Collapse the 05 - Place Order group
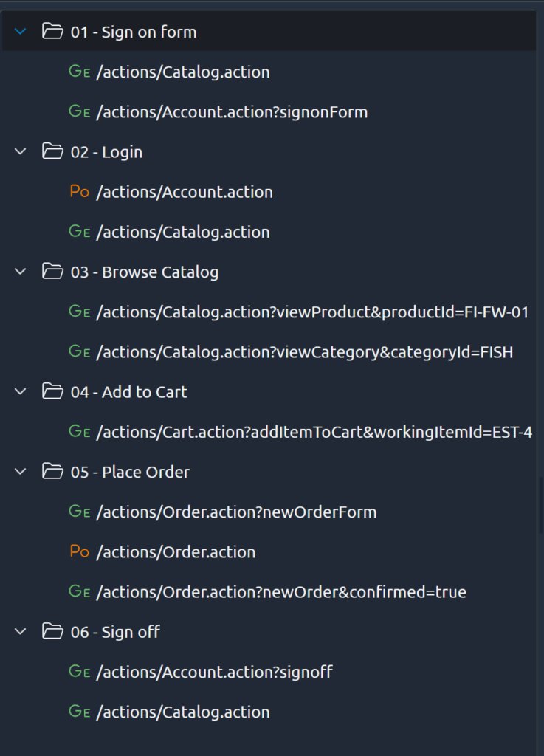The height and width of the screenshot is (756, 544). [21, 472]
